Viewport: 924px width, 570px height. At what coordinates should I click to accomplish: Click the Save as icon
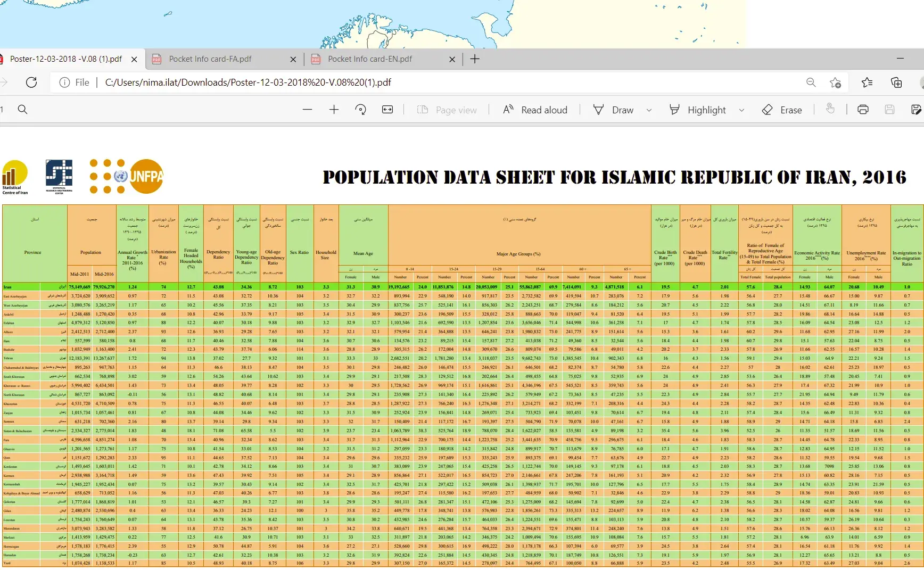pos(916,110)
